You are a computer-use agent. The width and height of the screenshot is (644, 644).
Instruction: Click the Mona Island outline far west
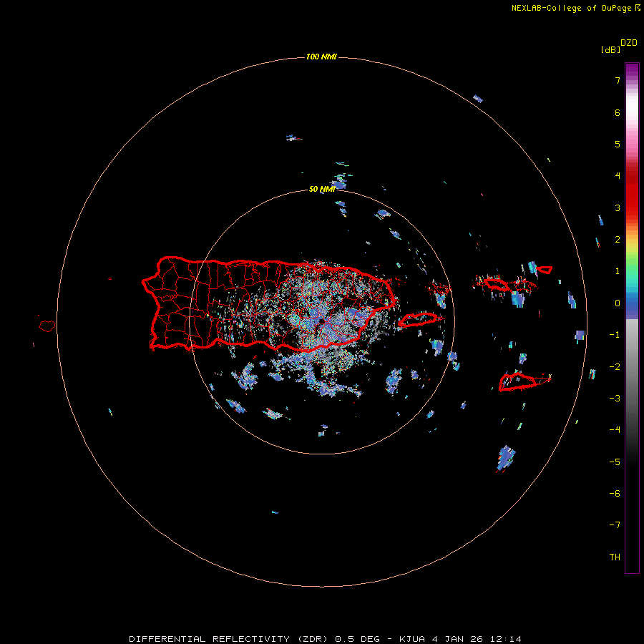[47, 326]
